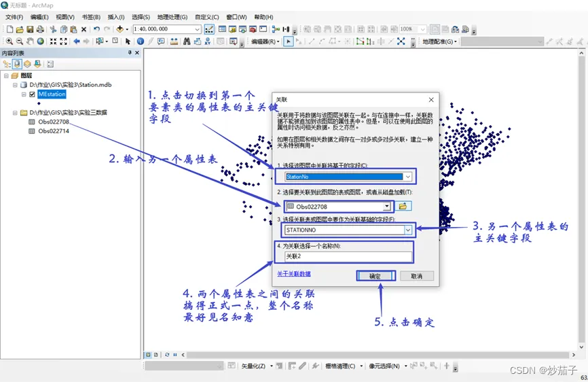Viewport: 588px width, 382px height.
Task: Delete using the X toolbar icon
Action: coord(84,29)
